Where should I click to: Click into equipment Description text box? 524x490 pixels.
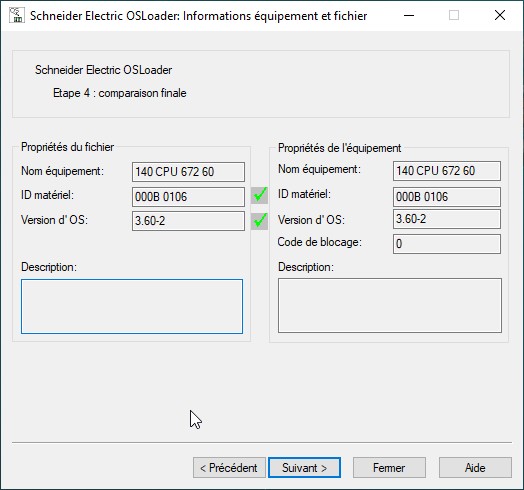pyautogui.click(x=390, y=305)
